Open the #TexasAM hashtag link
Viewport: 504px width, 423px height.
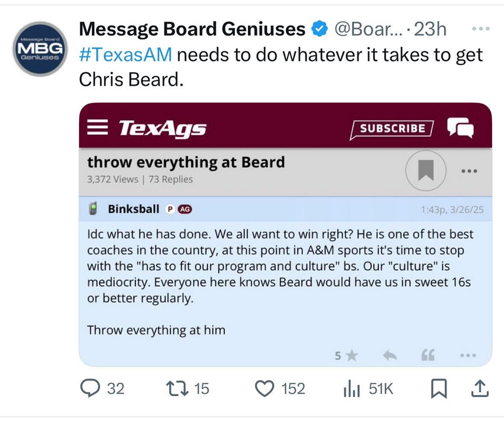coord(126,55)
